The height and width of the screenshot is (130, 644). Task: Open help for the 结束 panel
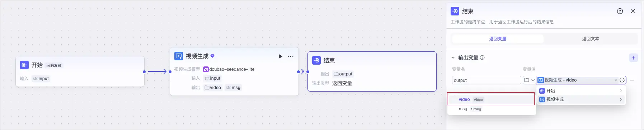tap(620, 11)
